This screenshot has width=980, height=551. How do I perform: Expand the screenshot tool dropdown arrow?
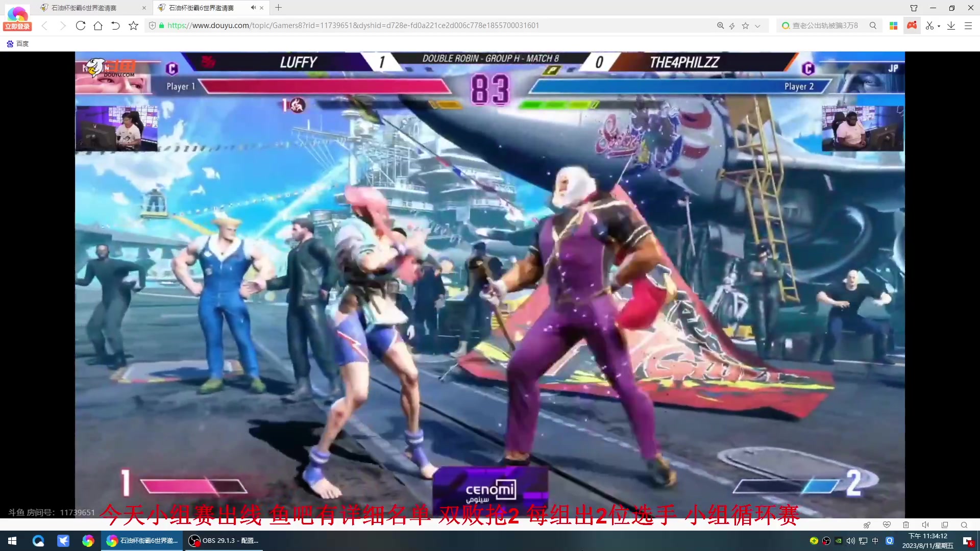[x=939, y=26]
